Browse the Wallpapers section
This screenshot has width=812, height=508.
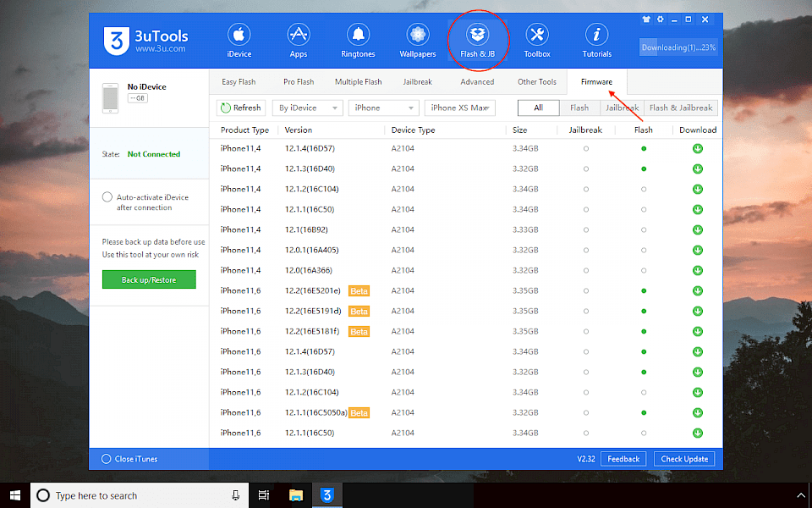417,41
